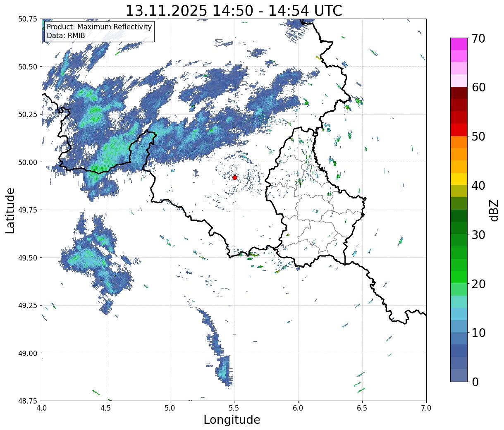Image resolution: width=504 pixels, height=430 pixels.
Task: Click the longitude tick label 4.0
Action: click(42, 408)
